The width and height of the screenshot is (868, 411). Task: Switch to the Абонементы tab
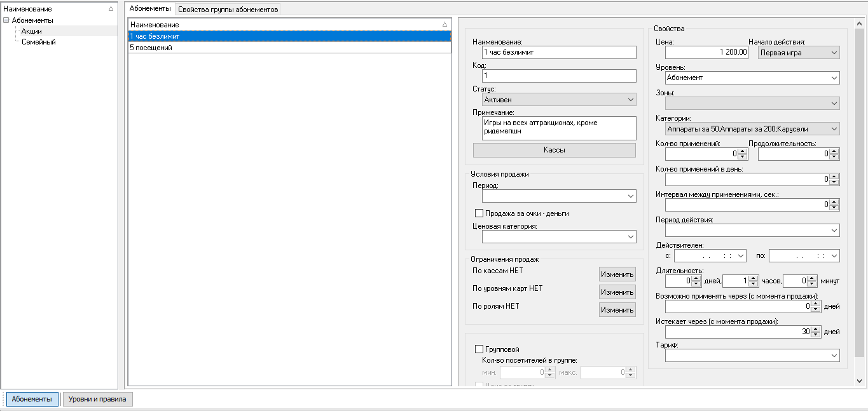(149, 9)
